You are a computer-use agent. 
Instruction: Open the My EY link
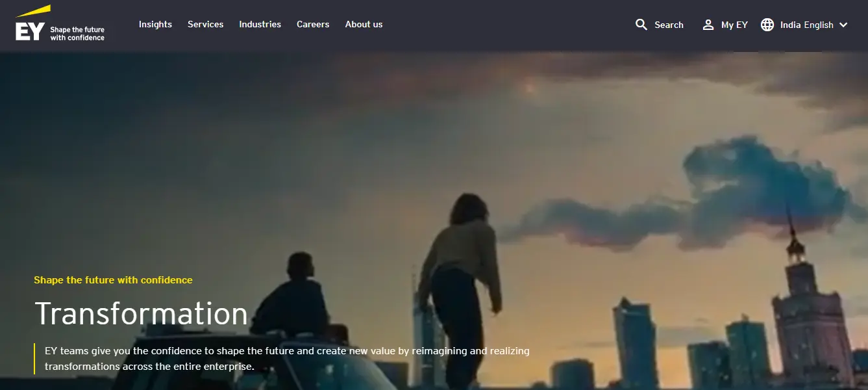click(734, 25)
